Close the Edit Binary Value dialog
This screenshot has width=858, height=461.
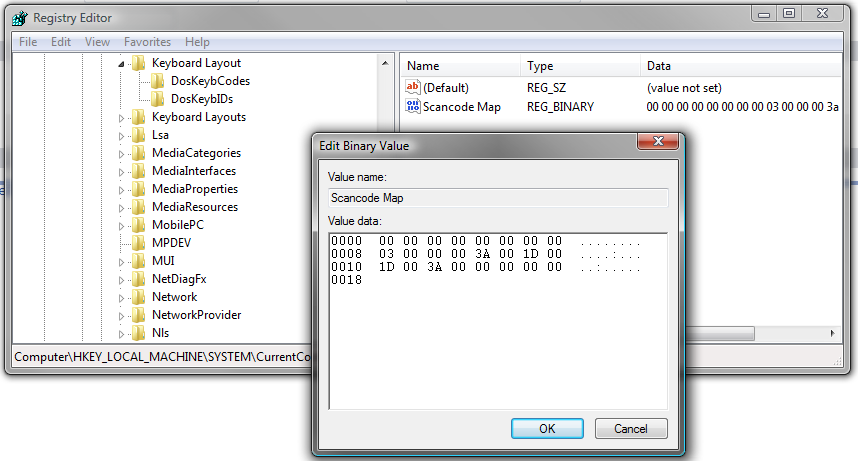coord(658,141)
